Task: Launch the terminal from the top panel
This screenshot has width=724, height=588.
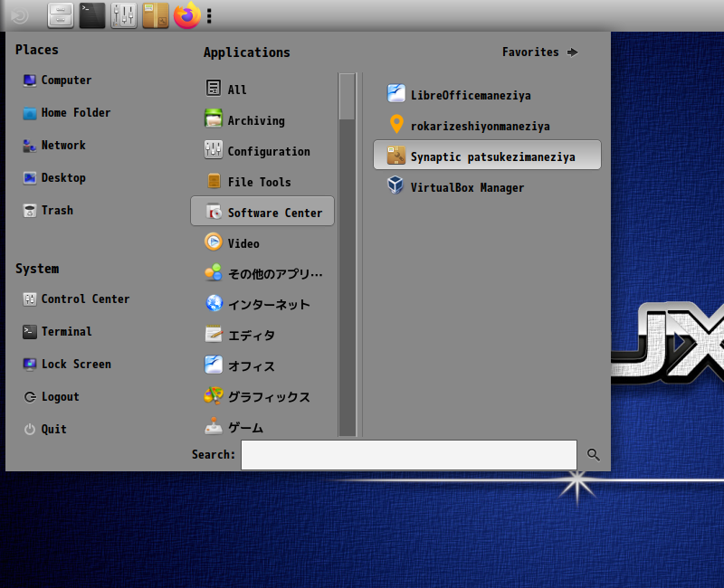Action: [x=92, y=15]
